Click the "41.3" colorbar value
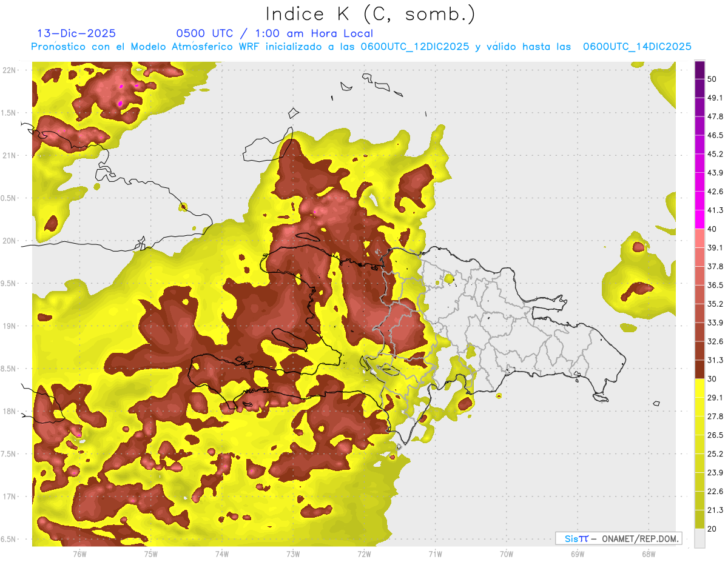The image size is (728, 562). click(715, 210)
